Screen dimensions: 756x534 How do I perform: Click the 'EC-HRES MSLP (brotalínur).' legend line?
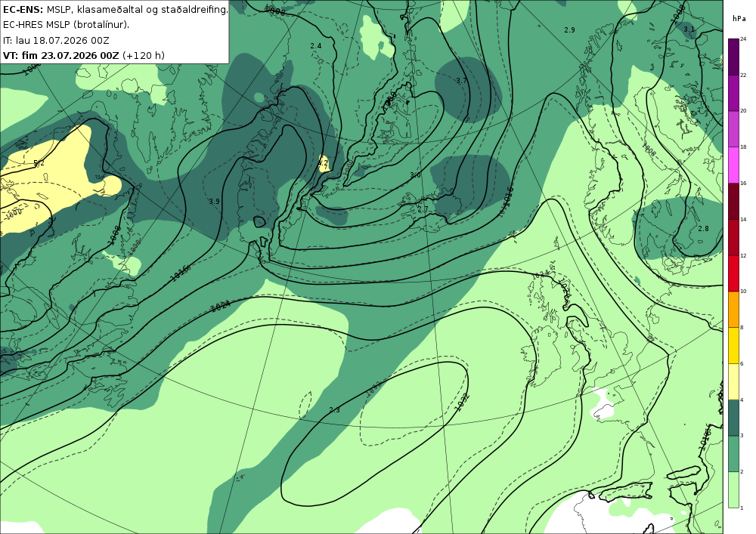66,25
